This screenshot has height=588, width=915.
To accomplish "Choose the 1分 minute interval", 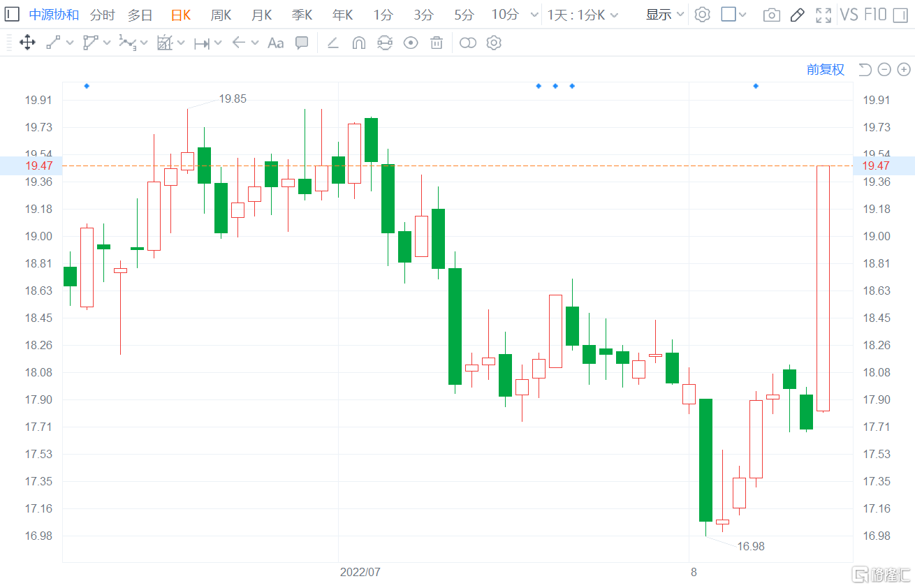I will coord(383,15).
